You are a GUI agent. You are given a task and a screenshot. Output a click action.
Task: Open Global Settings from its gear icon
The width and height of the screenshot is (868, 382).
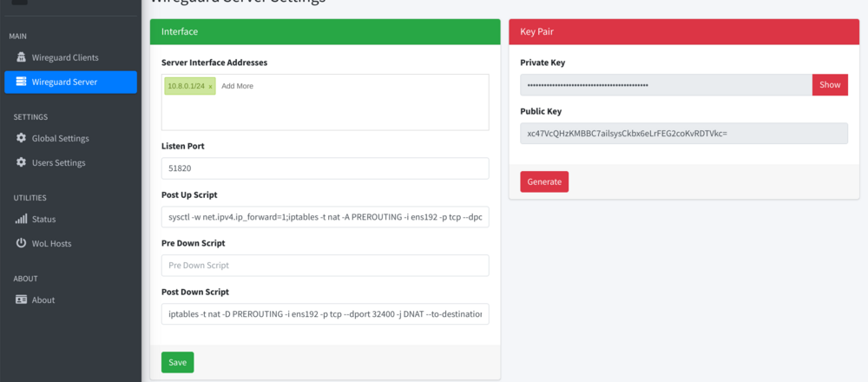pos(21,138)
